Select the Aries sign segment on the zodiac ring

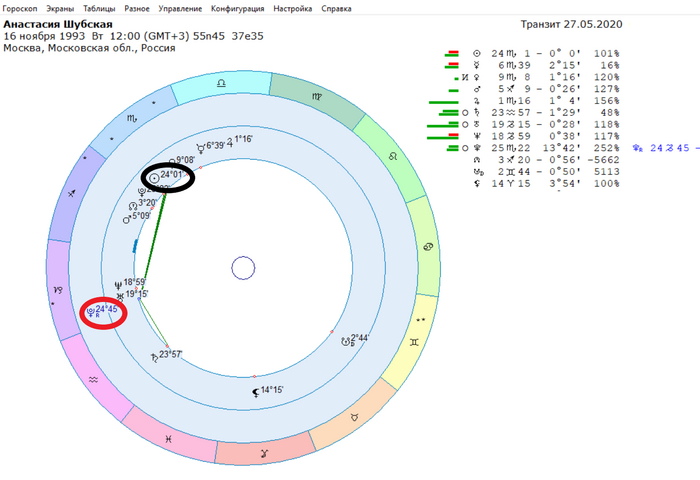click(265, 454)
